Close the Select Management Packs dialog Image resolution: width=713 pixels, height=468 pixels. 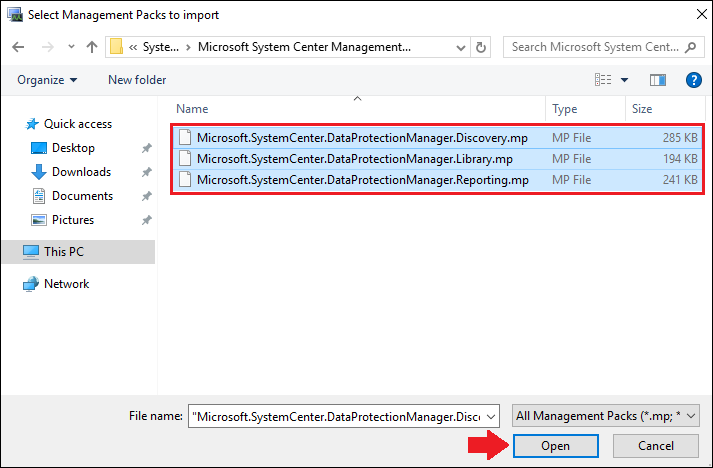click(x=702, y=14)
